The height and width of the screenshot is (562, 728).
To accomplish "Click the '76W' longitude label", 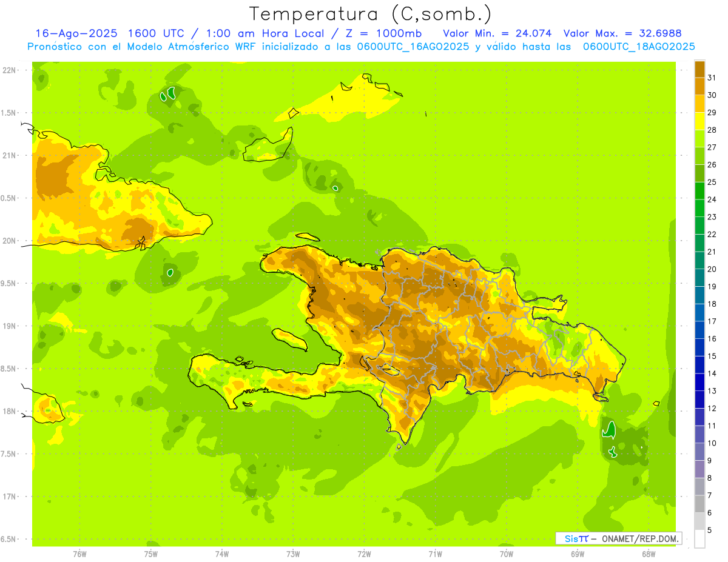I will click(x=79, y=554).
